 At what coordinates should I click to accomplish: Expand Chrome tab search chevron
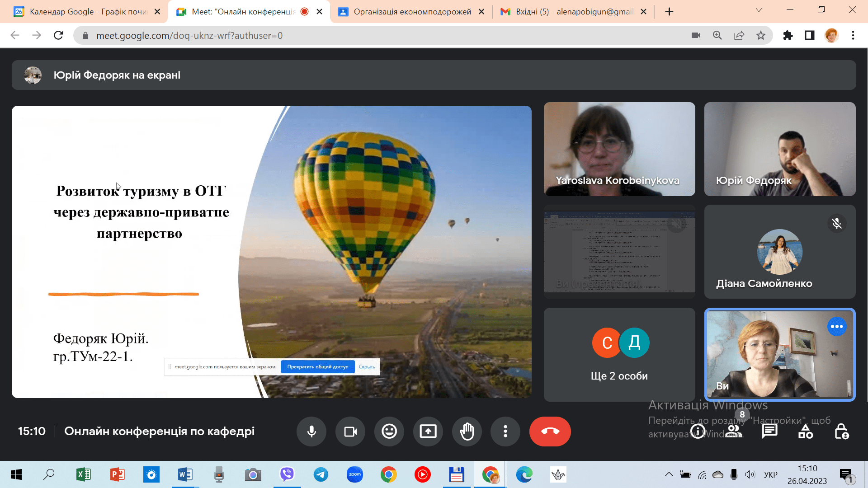pos(759,10)
